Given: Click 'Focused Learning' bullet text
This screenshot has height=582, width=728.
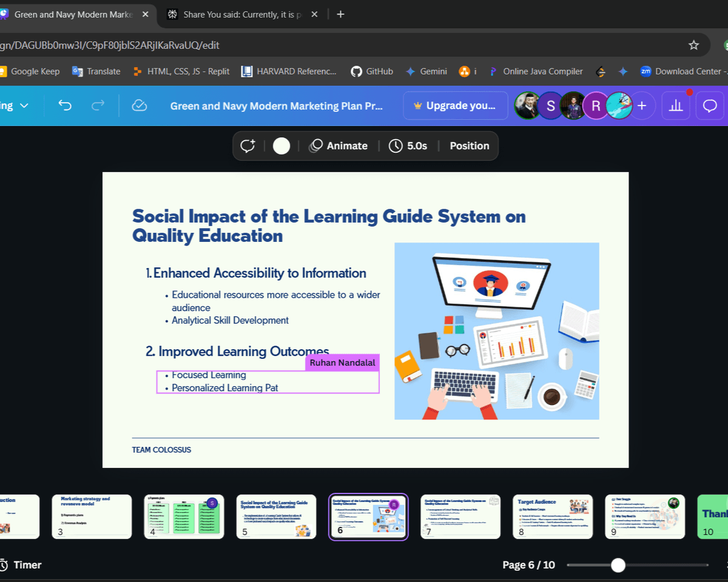Looking at the screenshot, I should click(209, 375).
